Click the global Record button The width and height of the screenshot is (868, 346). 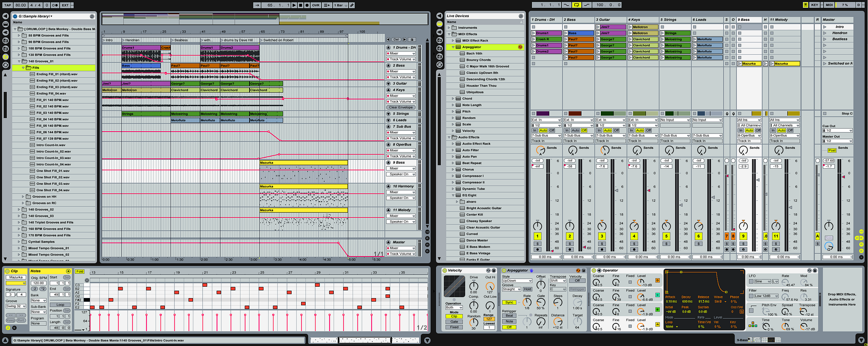click(307, 5)
